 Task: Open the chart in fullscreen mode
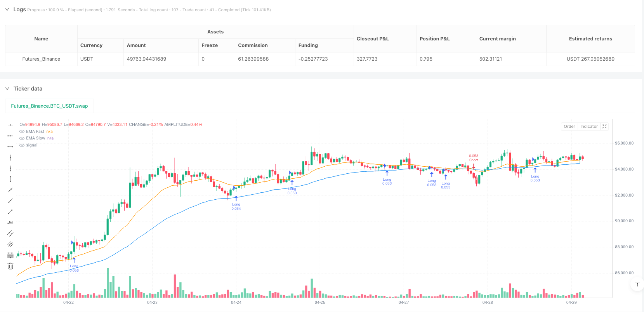604,126
